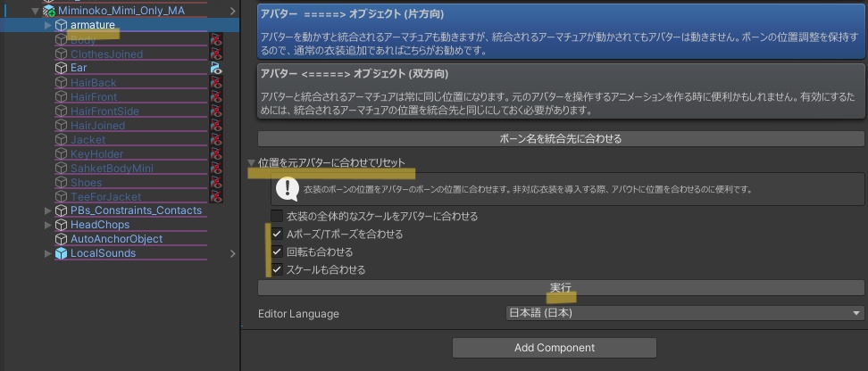This screenshot has width=868, height=371.
Task: Toggle visibility icon beside Body
Action: [x=216, y=39]
